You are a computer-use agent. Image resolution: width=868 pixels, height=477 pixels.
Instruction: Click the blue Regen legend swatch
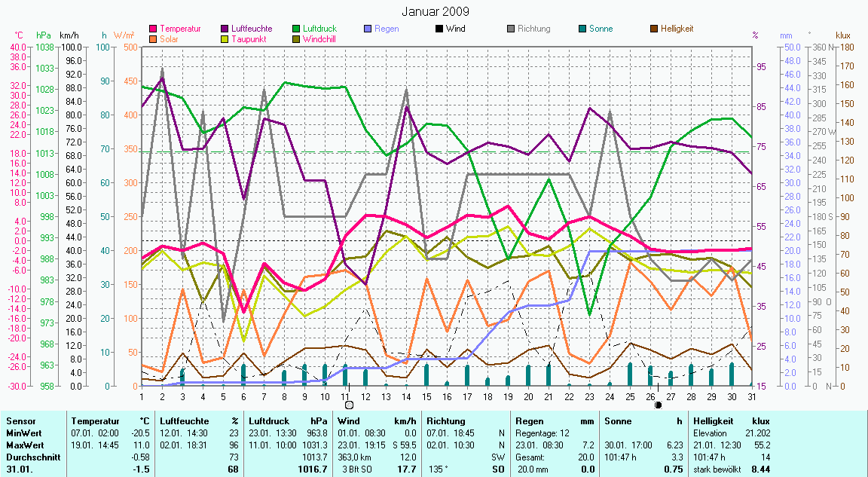368,29
